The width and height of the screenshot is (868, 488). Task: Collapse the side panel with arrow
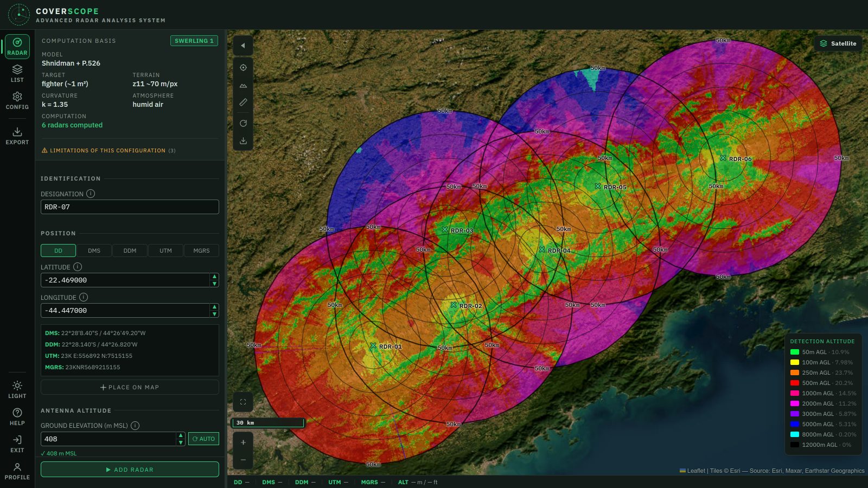pos(243,46)
